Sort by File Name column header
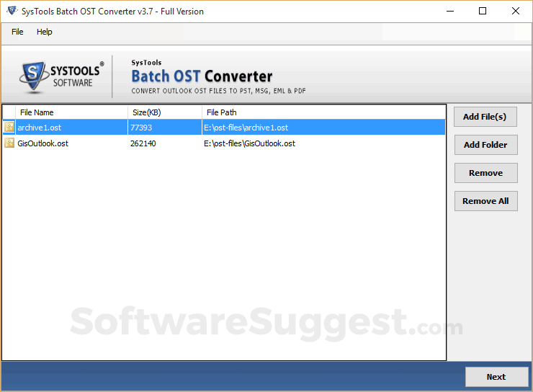This screenshot has width=533, height=392. coord(71,112)
